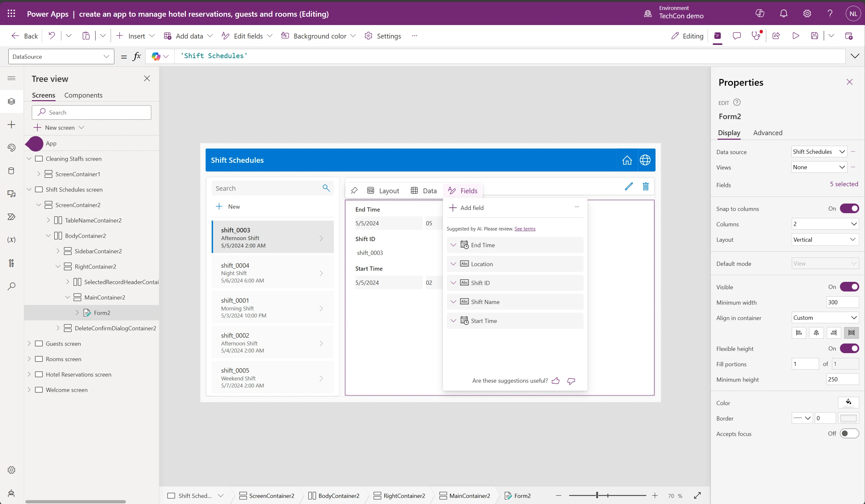The image size is (865, 504).
Task: Expand the Shift ID field suggestion
Action: click(453, 283)
